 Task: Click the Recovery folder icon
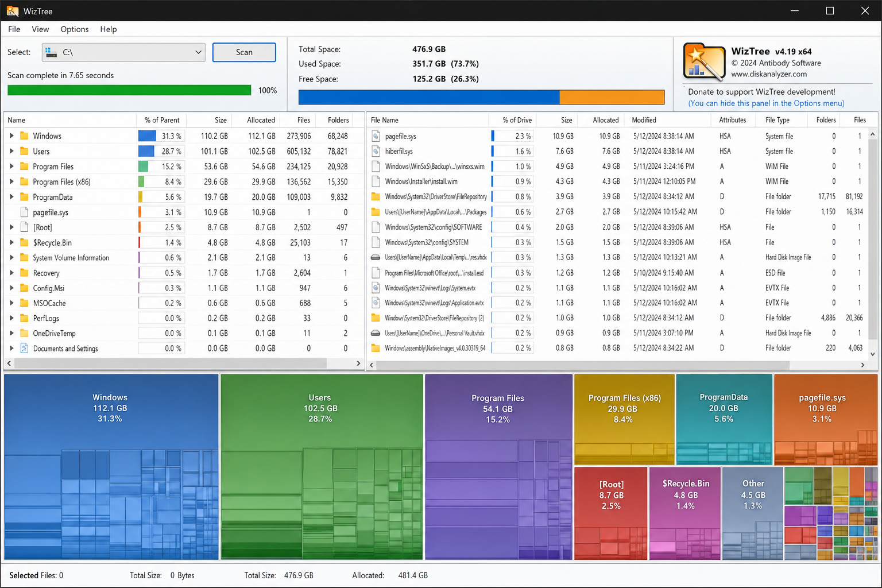tap(24, 273)
